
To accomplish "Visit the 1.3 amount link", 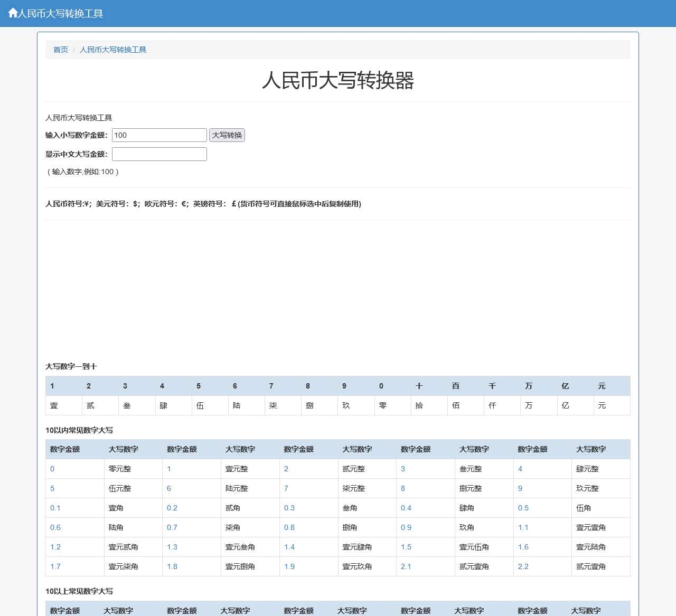I will [x=172, y=547].
